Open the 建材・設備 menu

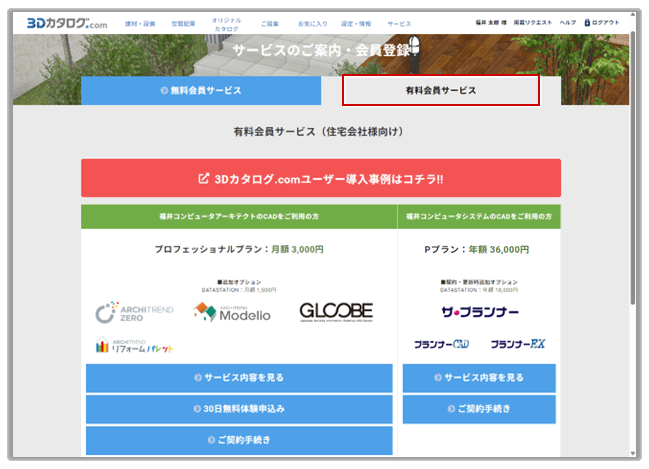click(x=140, y=22)
